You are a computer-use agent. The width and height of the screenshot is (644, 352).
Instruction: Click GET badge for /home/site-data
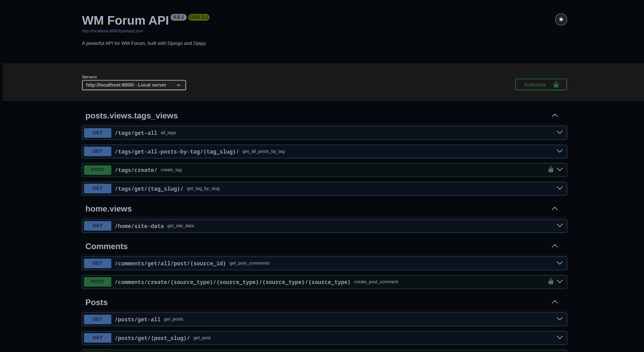click(x=97, y=226)
